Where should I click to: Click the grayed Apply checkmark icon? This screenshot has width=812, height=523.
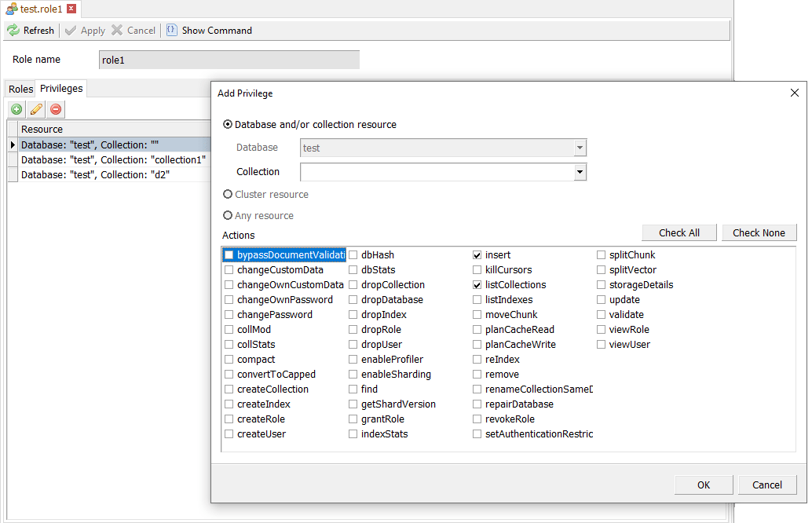click(x=71, y=31)
